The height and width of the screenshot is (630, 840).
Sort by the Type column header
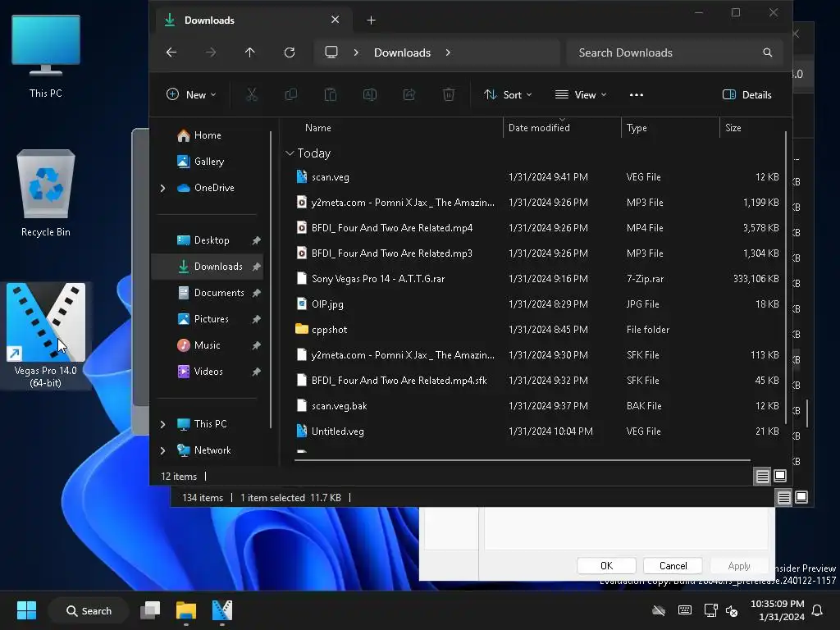[670, 128]
